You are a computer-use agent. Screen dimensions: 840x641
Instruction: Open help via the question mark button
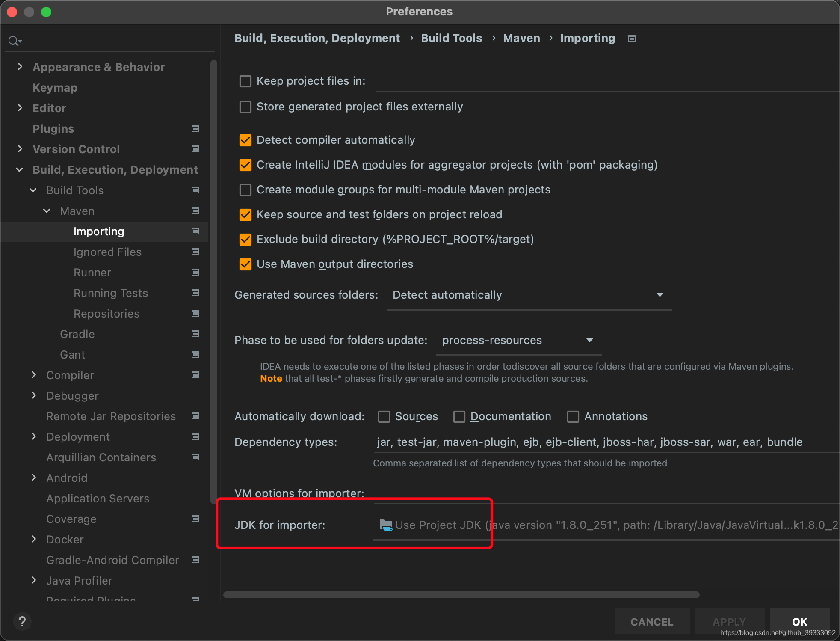coord(22,621)
